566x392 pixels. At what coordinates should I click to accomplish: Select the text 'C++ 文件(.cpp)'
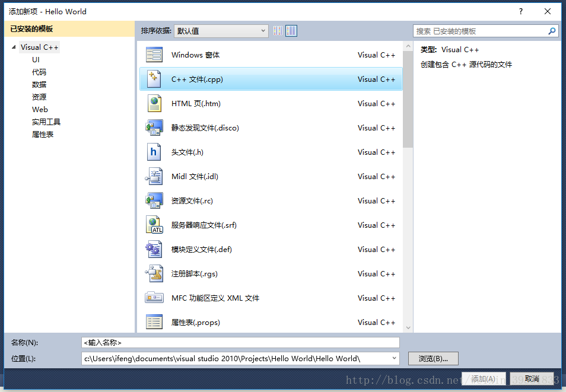coord(197,79)
